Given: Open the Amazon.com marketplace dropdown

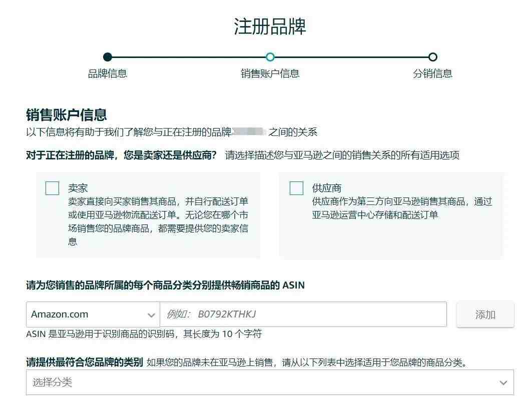Looking at the screenshot, I should 93,314.
